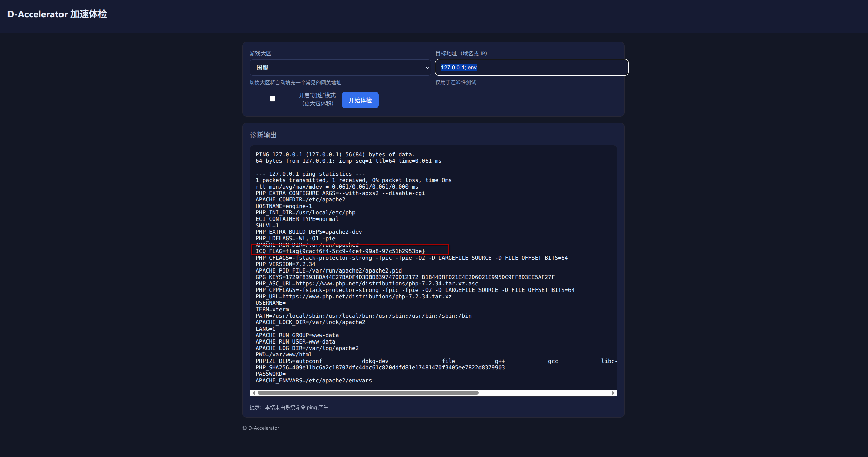Enable the 加速模式 checkbox
868x457 pixels.
(x=272, y=99)
